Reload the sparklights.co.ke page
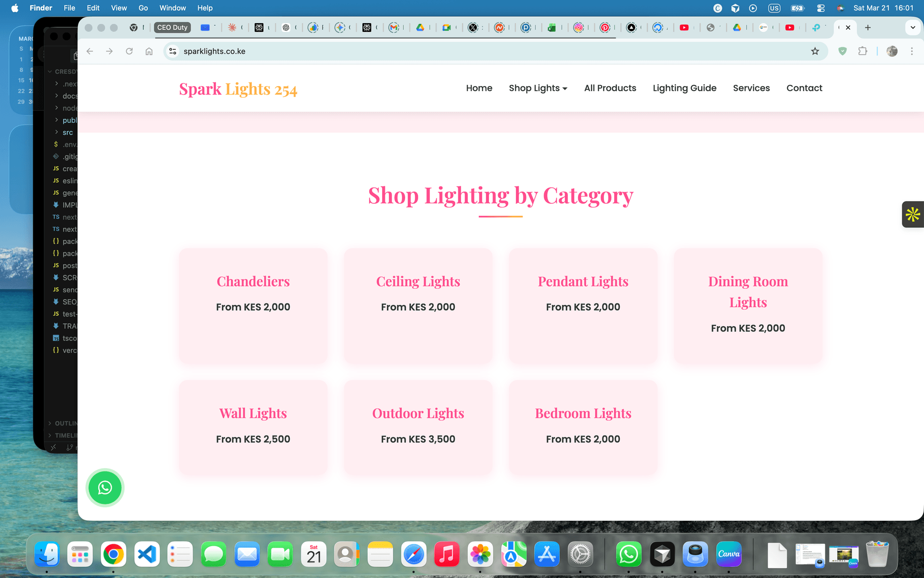This screenshot has width=924, height=578. 129,51
